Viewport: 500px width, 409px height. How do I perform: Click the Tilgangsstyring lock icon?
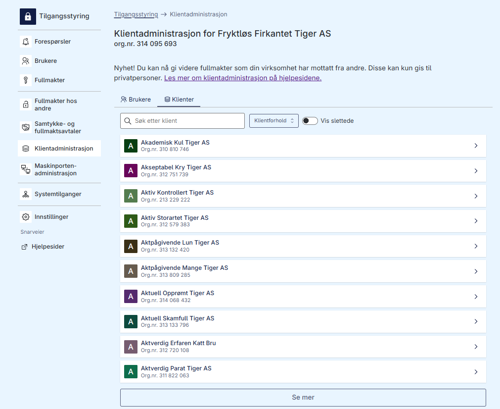(x=28, y=16)
